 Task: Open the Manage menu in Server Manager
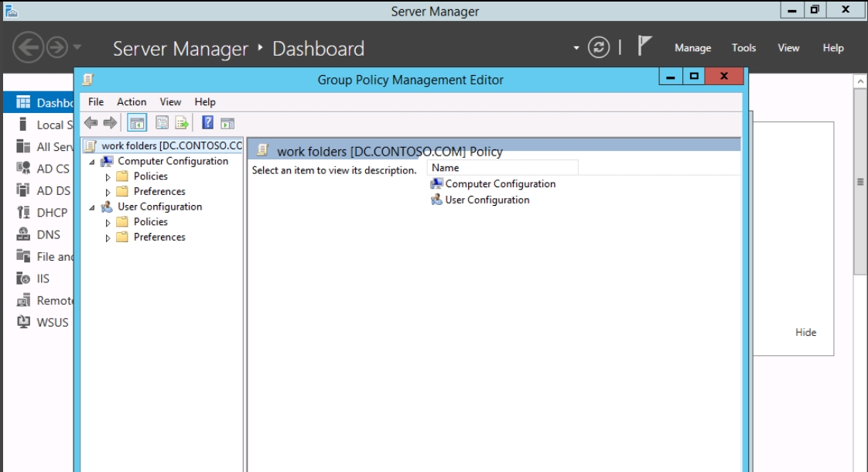click(x=692, y=48)
